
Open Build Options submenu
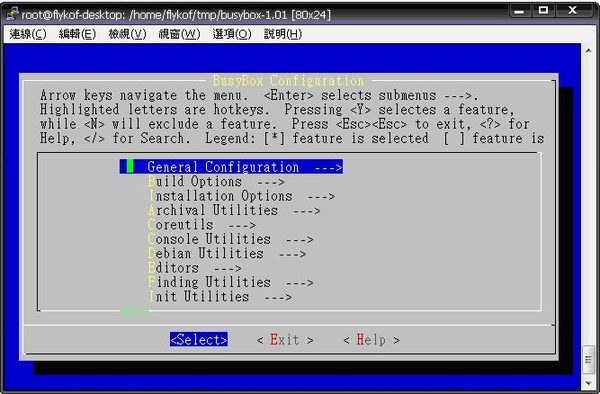tap(216, 181)
